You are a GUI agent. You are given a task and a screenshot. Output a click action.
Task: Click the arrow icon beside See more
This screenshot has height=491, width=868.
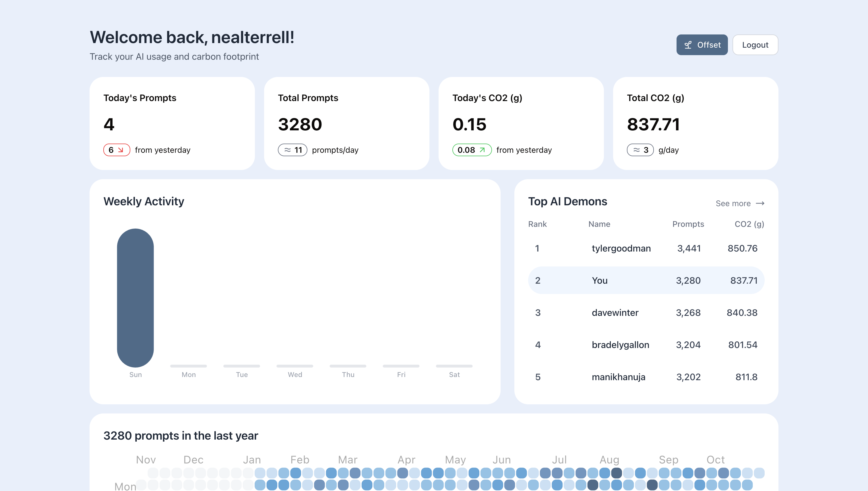coord(760,203)
